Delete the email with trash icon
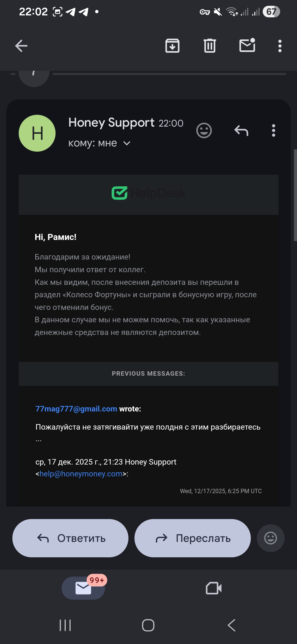Screen dimensions: 297x644 coord(210,46)
